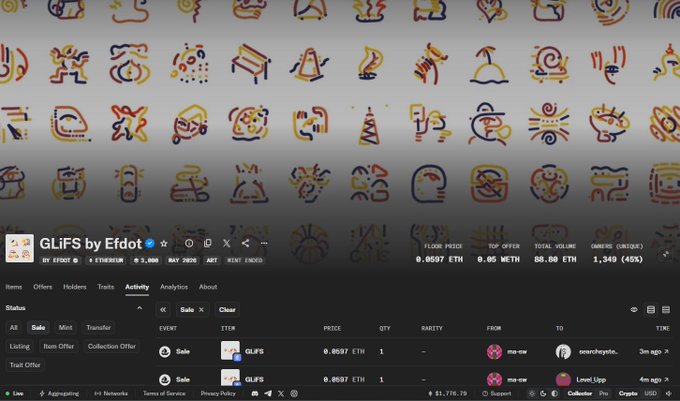Toggle the Item Offer status filter
Image resolution: width=680 pixels, height=401 pixels.
coord(59,346)
